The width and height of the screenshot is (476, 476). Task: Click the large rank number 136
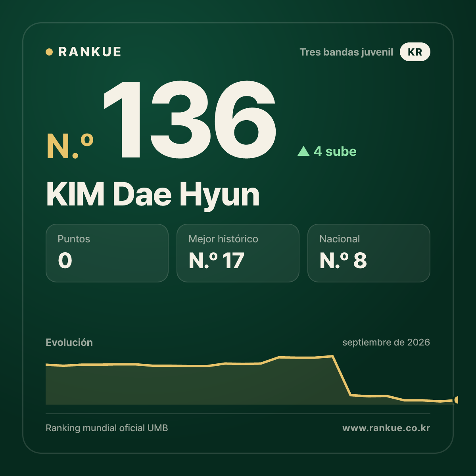click(190, 119)
